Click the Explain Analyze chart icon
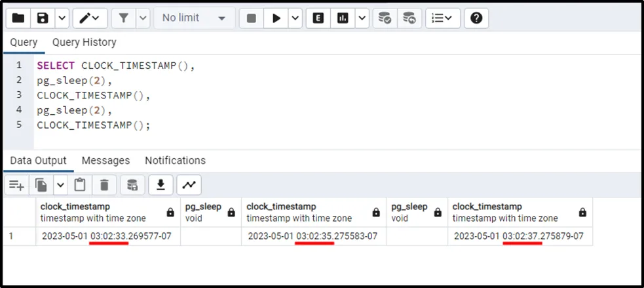The height and width of the screenshot is (288, 644). tap(342, 18)
